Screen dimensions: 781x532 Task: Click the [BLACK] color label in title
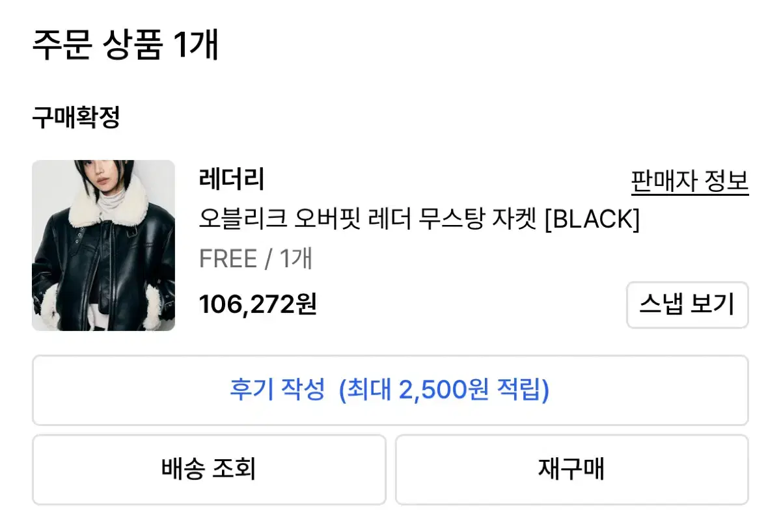pos(592,220)
